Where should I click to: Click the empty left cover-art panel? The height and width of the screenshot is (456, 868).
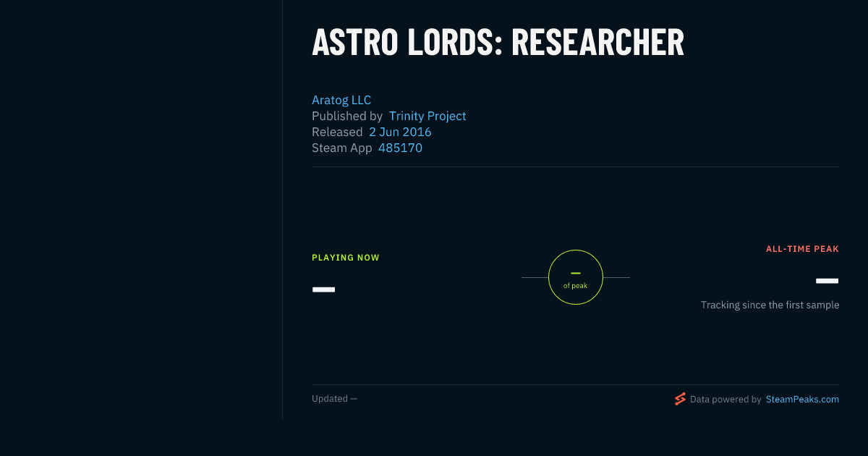tap(141, 210)
